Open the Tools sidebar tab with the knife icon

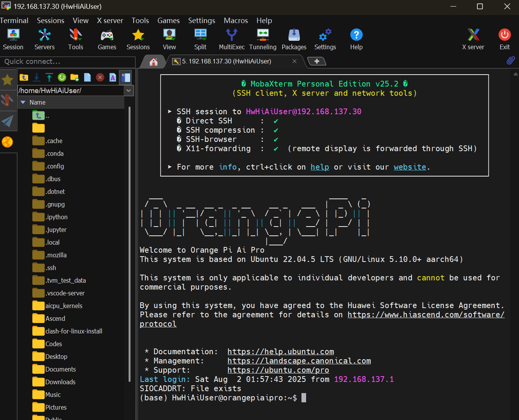(x=8, y=100)
